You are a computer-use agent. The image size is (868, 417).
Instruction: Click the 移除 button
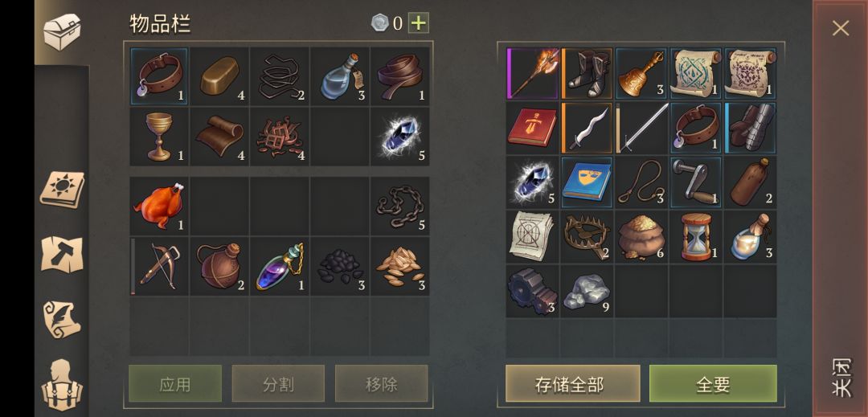(x=382, y=383)
